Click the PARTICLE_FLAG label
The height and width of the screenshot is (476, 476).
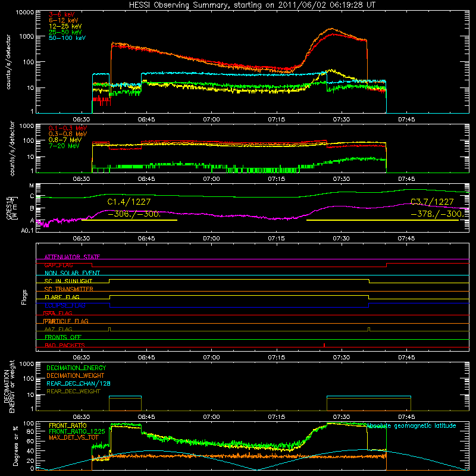point(66,321)
